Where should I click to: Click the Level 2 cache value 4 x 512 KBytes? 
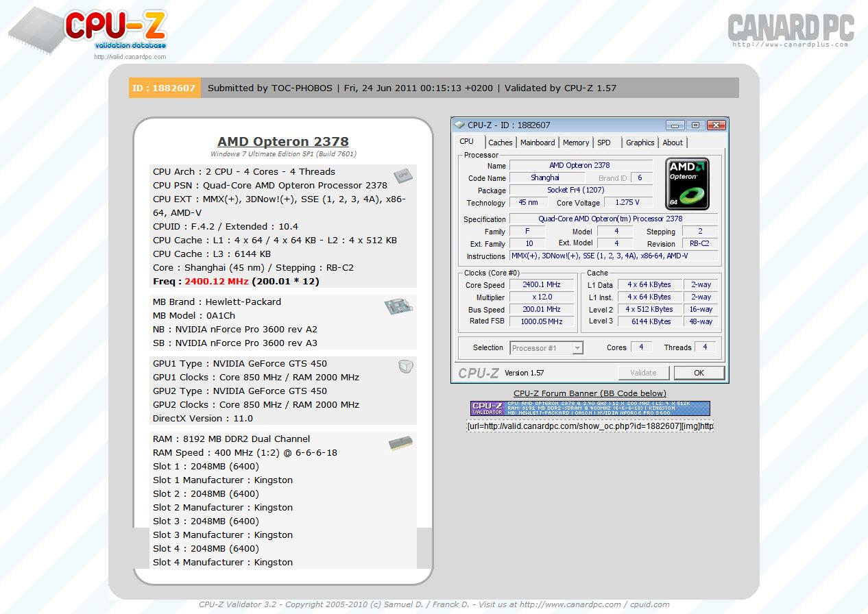coord(649,310)
